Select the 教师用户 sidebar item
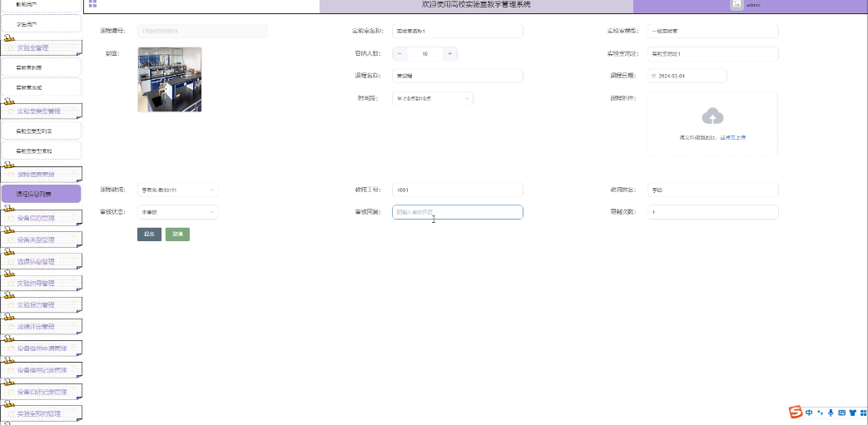 41,4
